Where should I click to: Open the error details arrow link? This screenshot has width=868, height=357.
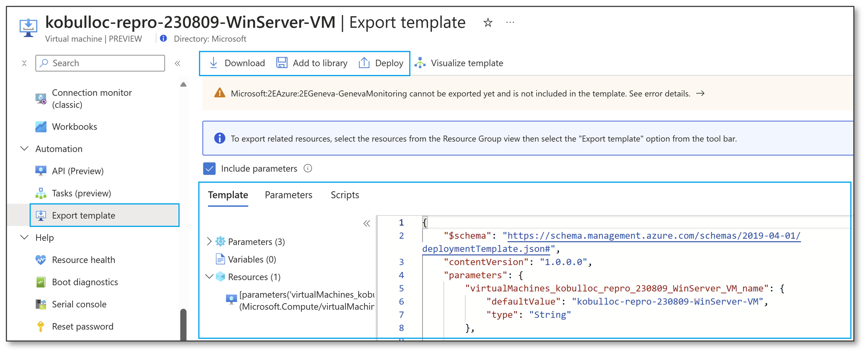click(701, 93)
